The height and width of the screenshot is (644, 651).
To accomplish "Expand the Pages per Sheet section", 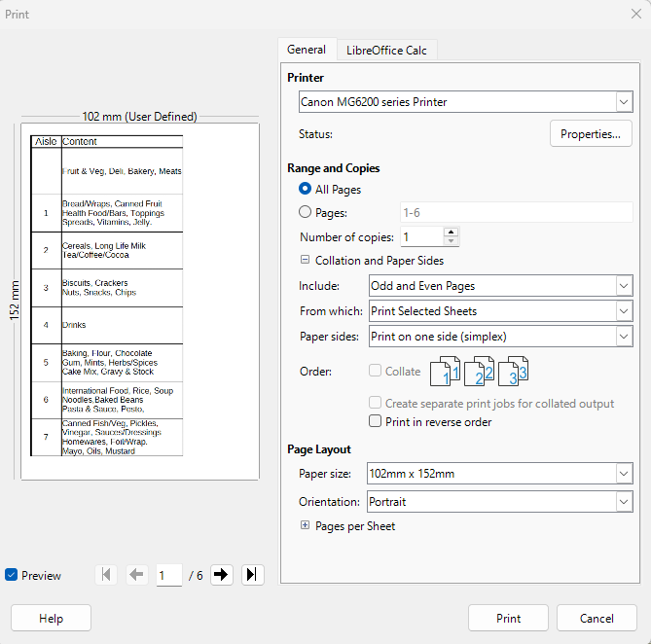I will (x=306, y=526).
